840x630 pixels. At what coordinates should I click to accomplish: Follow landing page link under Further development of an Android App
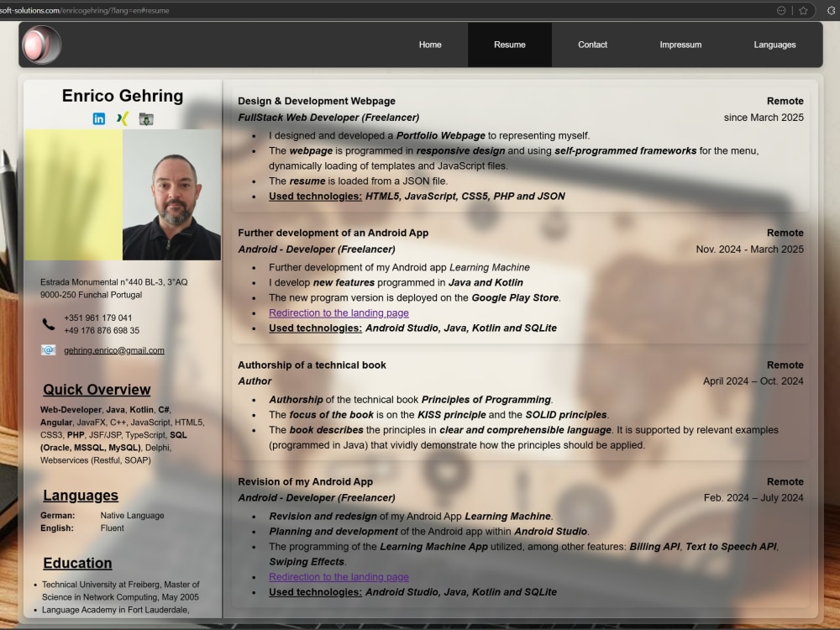coord(339,312)
